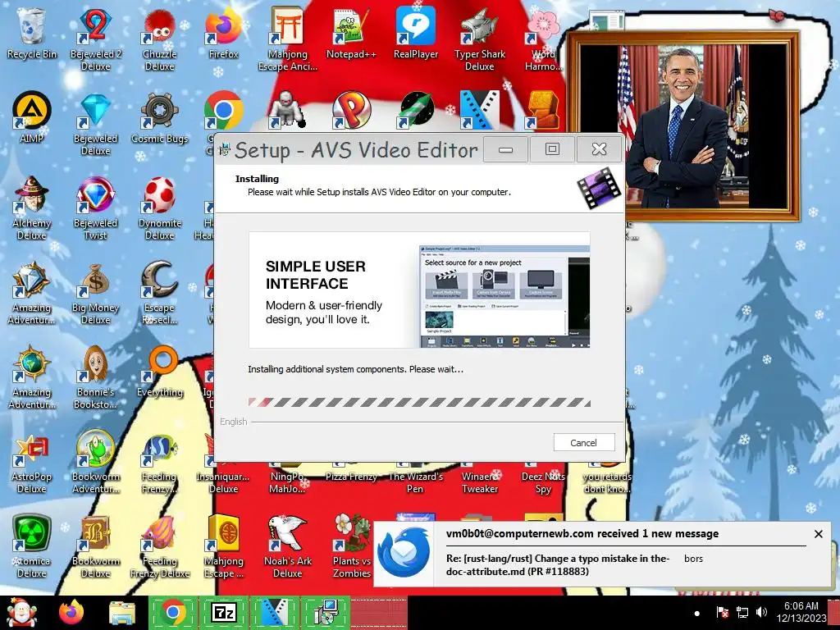Open Mahjong Escape Anci... torii gate icon
The height and width of the screenshot is (630, 840).
pos(288,39)
